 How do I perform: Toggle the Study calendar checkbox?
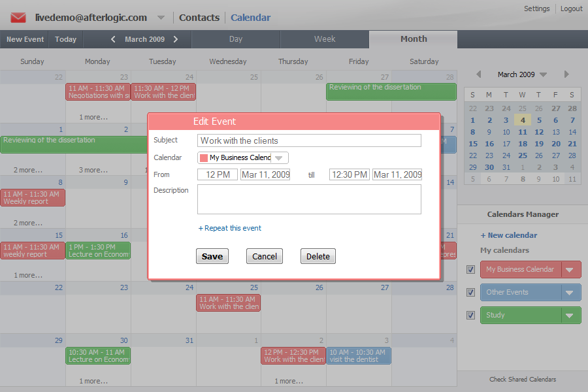(x=470, y=316)
